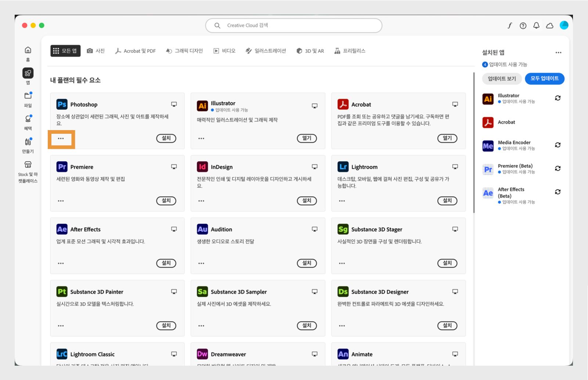
Task: Click the Substance 3D Stager Sg icon
Action: coord(343,229)
